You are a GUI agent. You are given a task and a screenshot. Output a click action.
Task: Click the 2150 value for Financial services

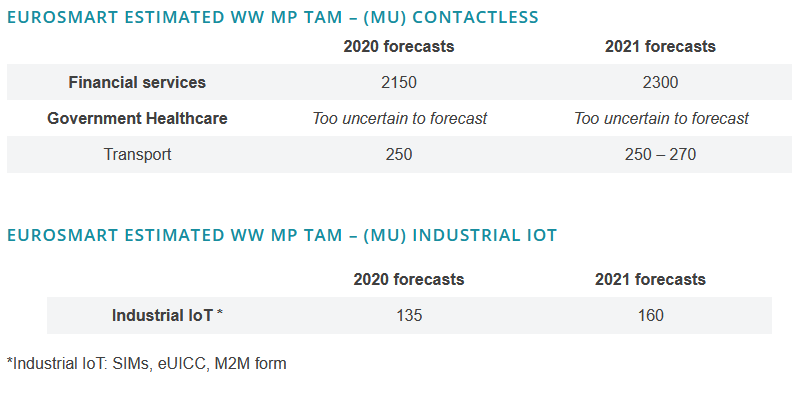[398, 83]
